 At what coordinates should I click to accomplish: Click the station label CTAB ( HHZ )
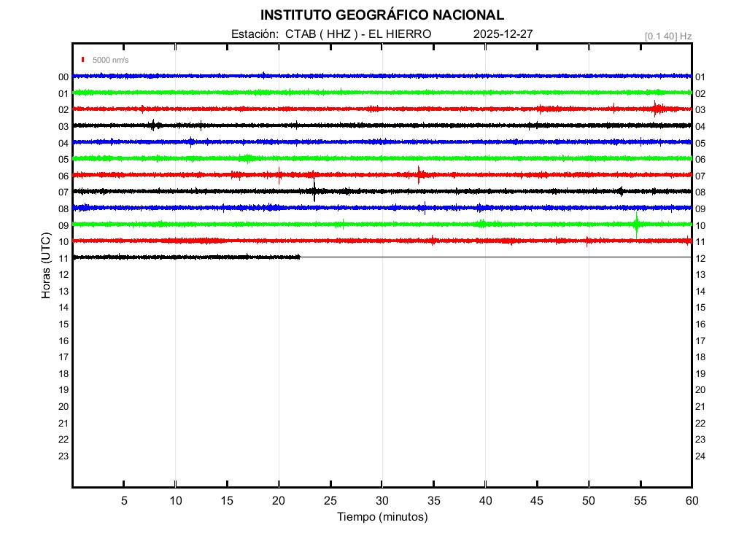click(321, 34)
